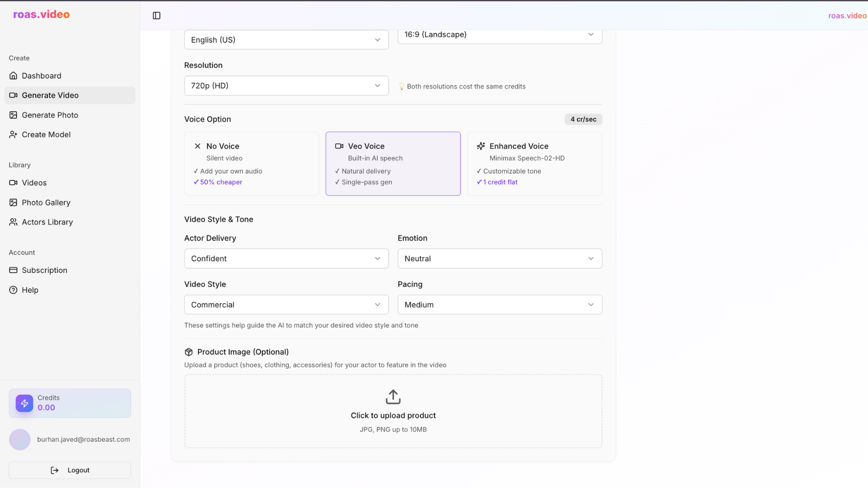This screenshot has height=488, width=868.
Task: Click the Create Model person icon
Action: coord(14,134)
